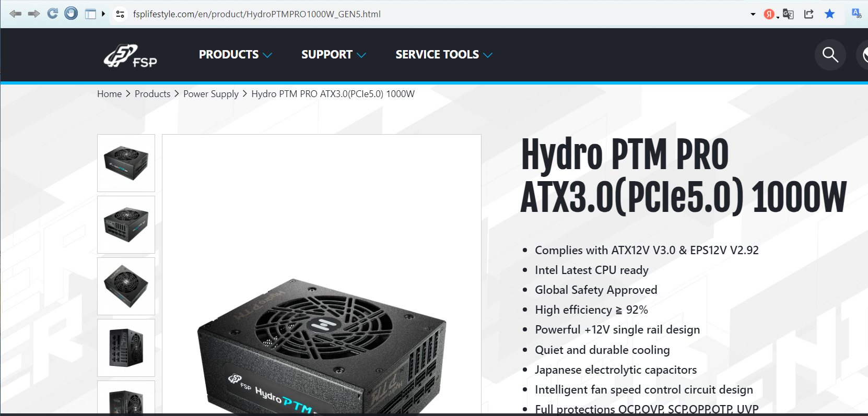This screenshot has width=868, height=416.
Task: Reload the page with the refresh icon
Action: click(x=52, y=14)
